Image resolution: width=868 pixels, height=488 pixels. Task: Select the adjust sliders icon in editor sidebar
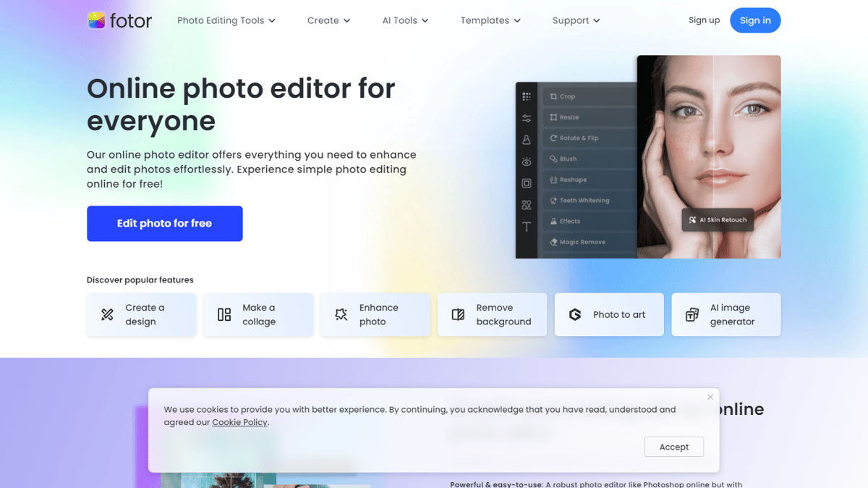click(527, 118)
